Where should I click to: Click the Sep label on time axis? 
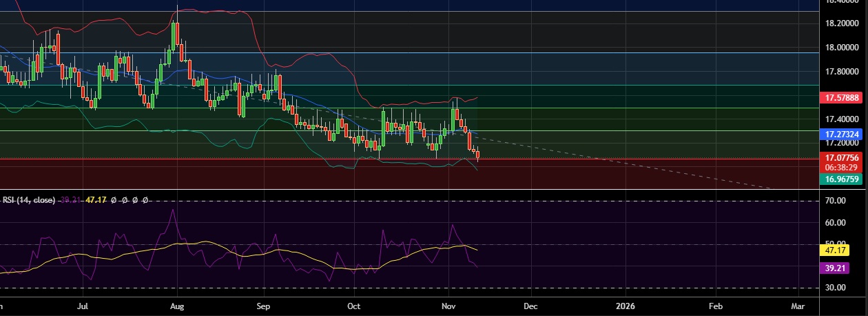262,305
